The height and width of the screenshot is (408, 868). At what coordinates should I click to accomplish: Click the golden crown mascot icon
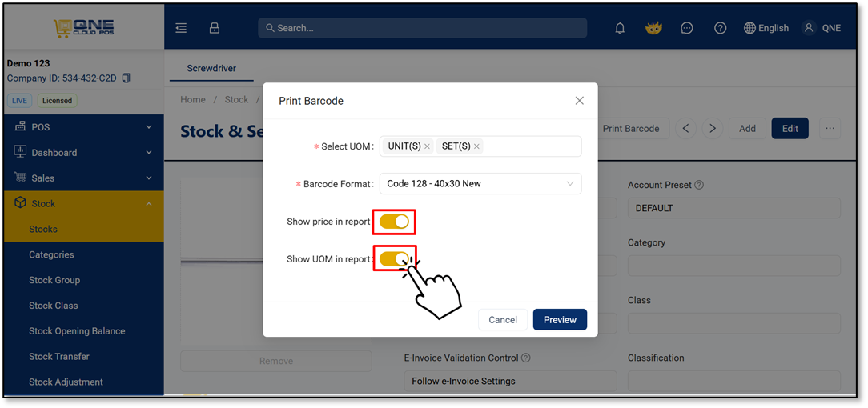pos(653,28)
